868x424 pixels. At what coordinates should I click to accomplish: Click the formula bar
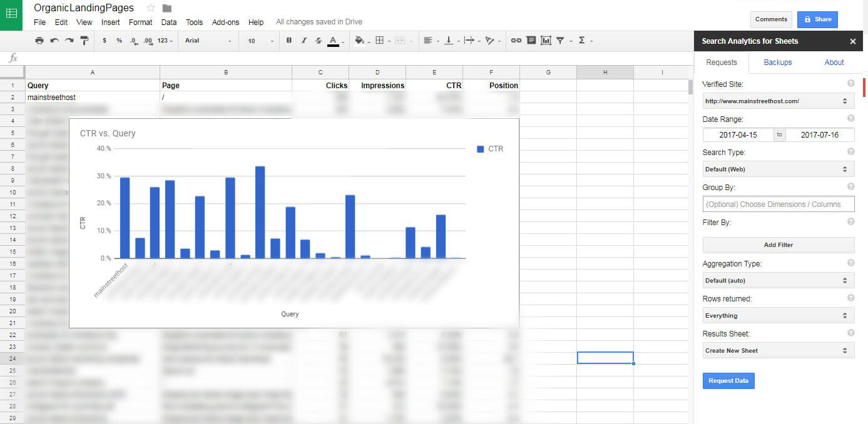357,58
